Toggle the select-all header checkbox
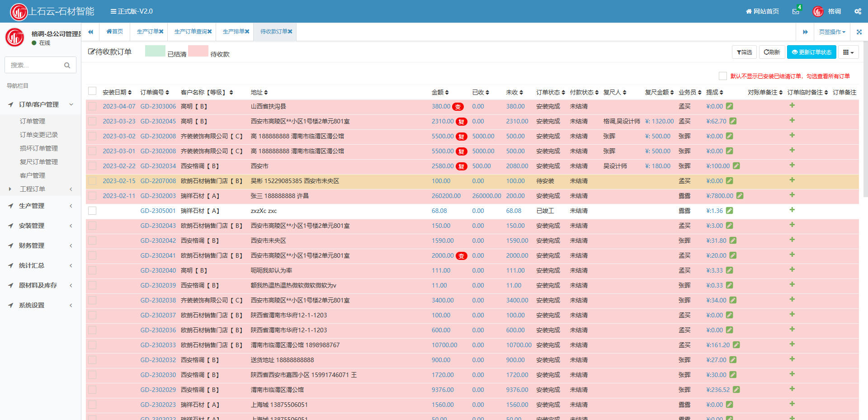 tap(92, 91)
